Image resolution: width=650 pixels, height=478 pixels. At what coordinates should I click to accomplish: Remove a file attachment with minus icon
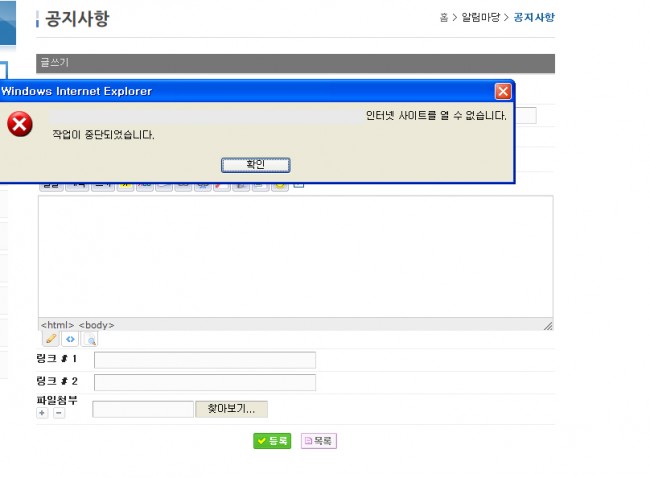click(x=59, y=413)
